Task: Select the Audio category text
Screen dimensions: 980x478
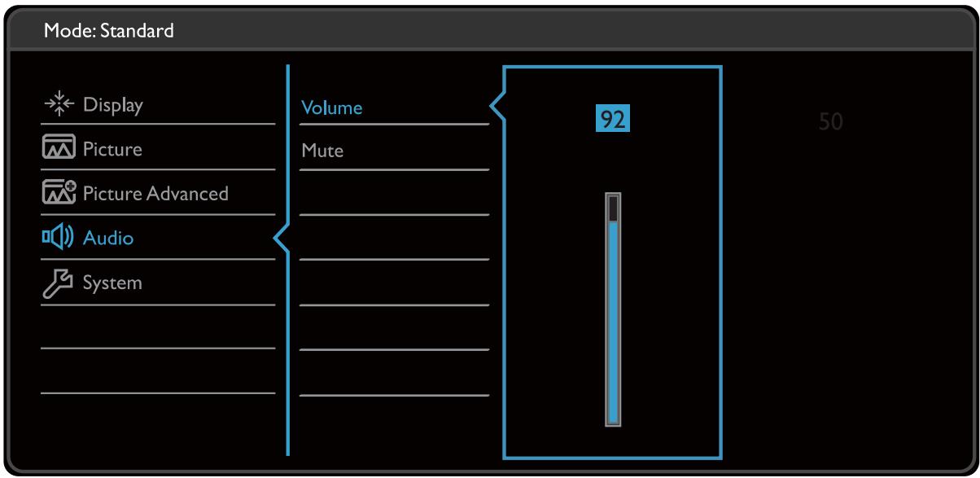Action: (108, 239)
